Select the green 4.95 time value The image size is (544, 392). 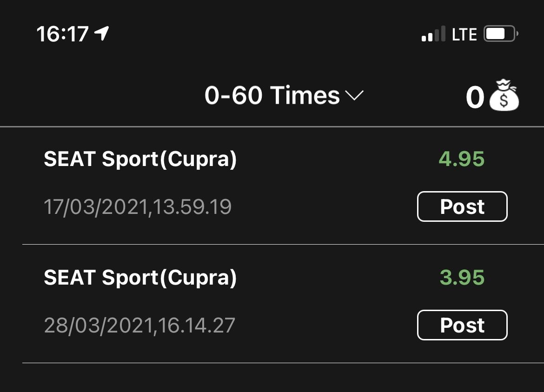pyautogui.click(x=462, y=159)
